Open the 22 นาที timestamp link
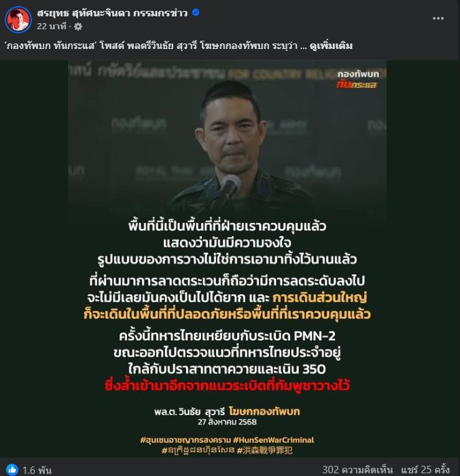460x476 pixels. pos(51,27)
